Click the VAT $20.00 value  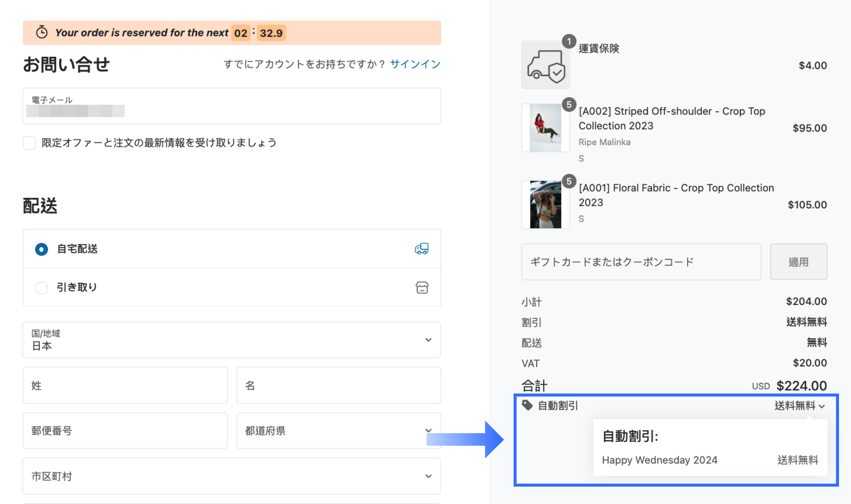click(810, 363)
